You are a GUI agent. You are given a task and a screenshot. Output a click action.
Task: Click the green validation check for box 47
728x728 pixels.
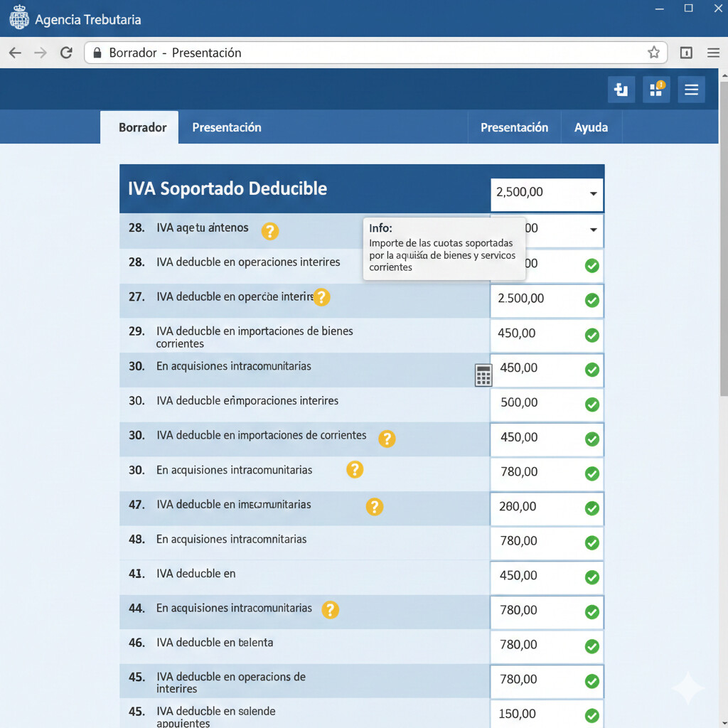(x=591, y=508)
